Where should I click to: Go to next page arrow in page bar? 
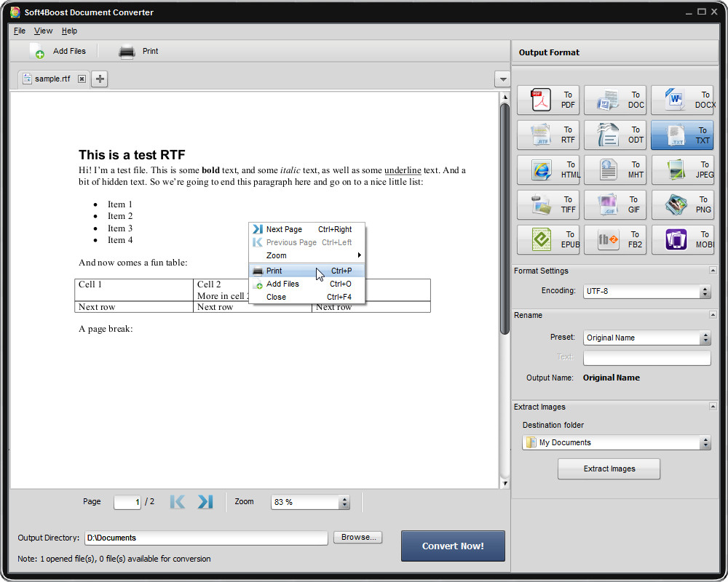[205, 502]
